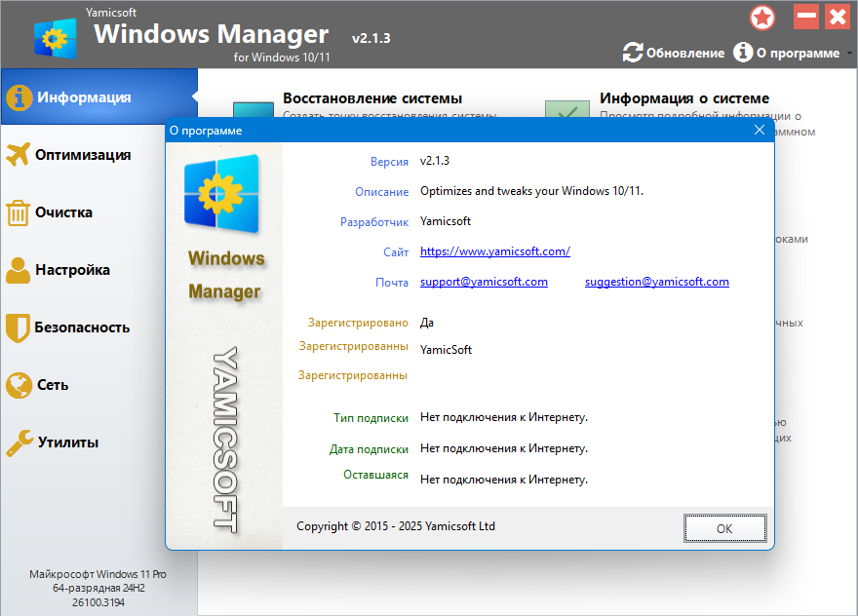Open Оптимизация via the airplane icon
Screen dimensions: 858x616
[19, 154]
